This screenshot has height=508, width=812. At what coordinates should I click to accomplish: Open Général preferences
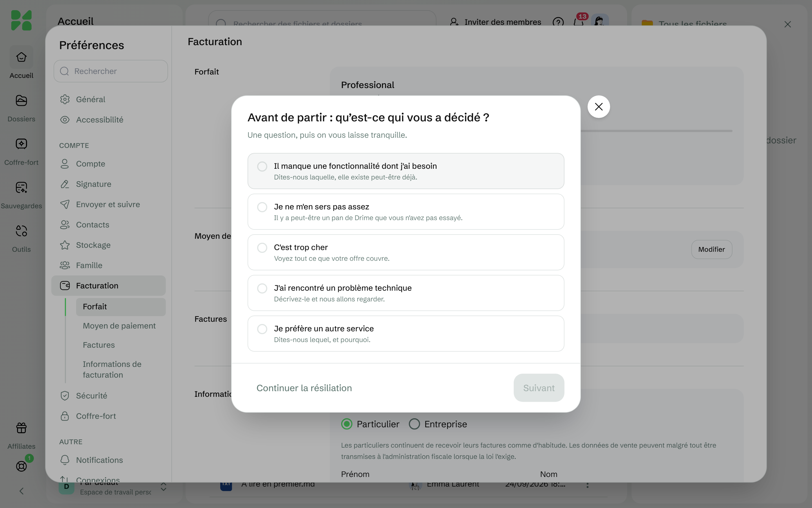click(108, 99)
